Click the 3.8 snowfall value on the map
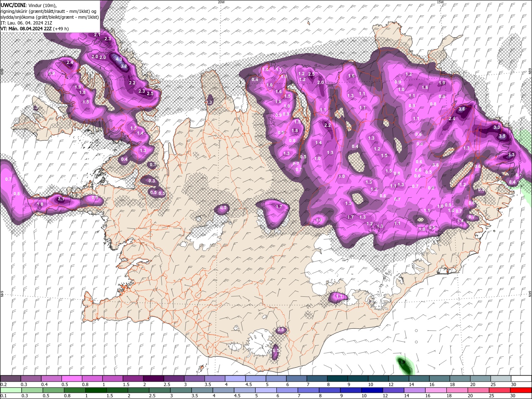Viewport: 532px width, 399px height. coord(123,66)
